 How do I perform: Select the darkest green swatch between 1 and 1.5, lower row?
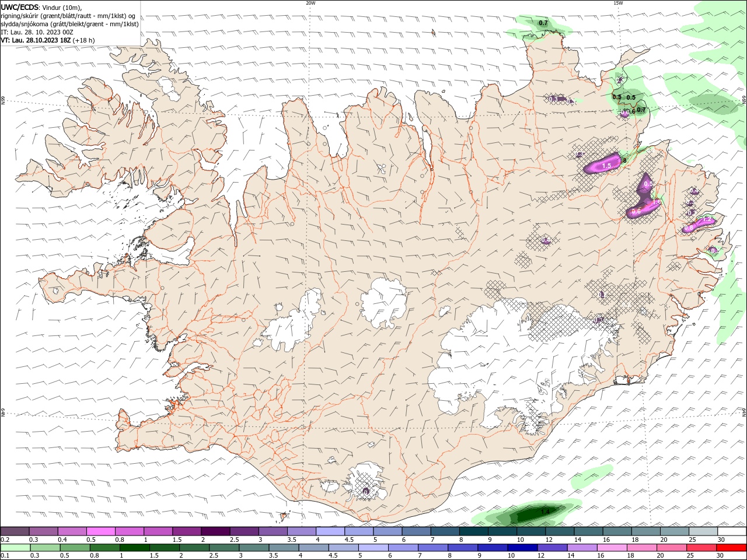coord(134,548)
